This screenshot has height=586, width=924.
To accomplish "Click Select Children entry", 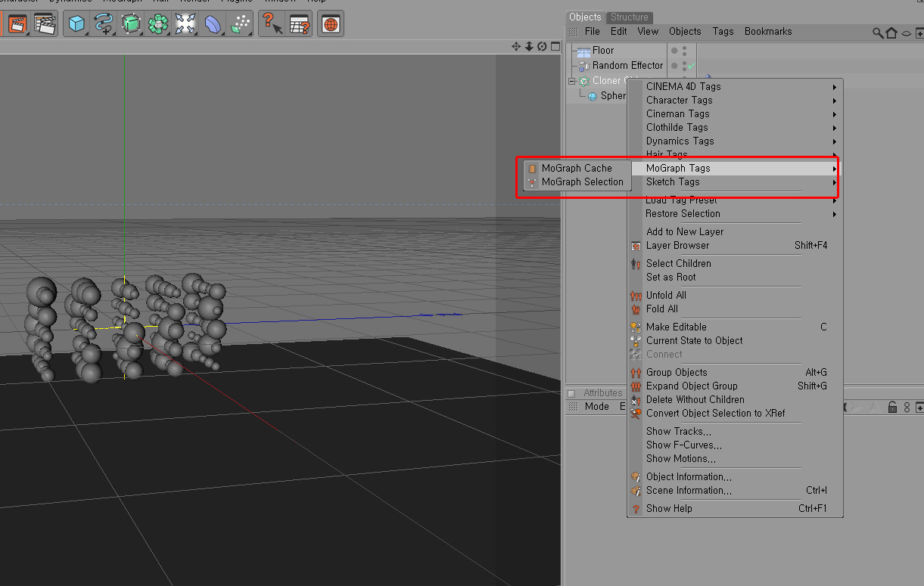I will pos(735,263).
